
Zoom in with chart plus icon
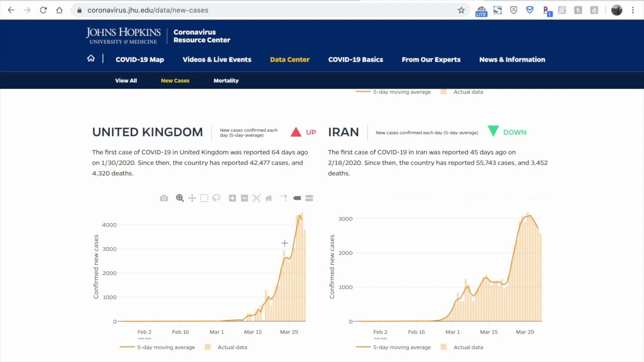pyautogui.click(x=232, y=198)
